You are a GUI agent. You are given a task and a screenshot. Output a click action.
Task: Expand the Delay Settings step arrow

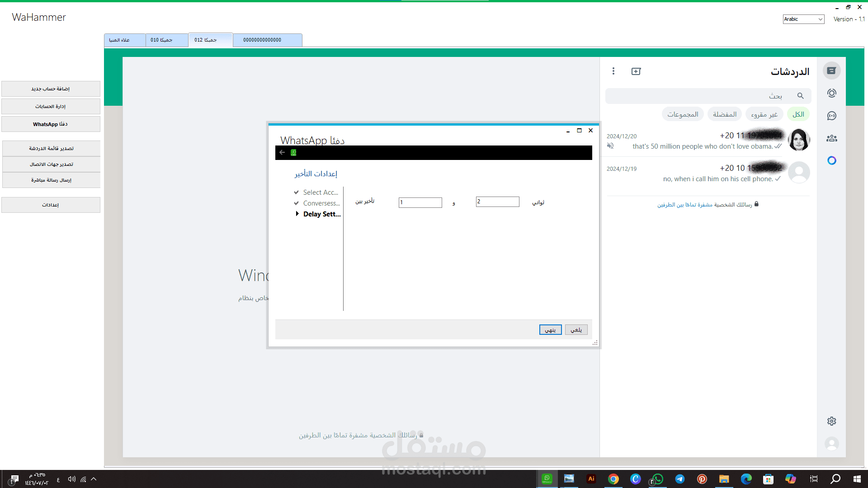pyautogui.click(x=297, y=214)
